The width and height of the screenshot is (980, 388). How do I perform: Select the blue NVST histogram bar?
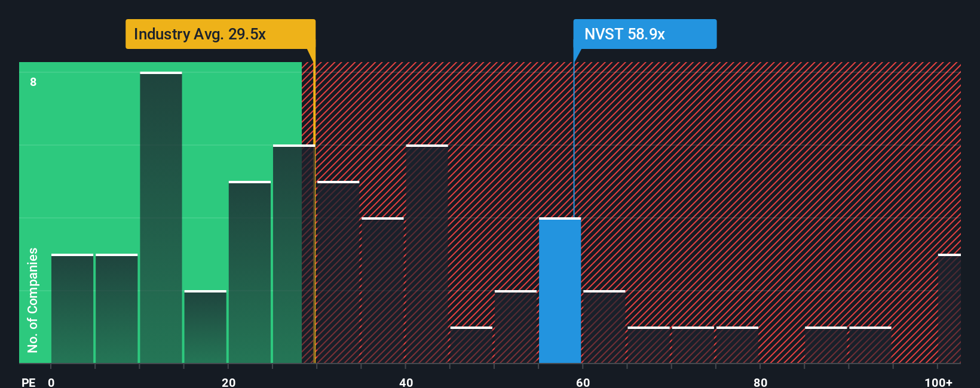coord(560,290)
